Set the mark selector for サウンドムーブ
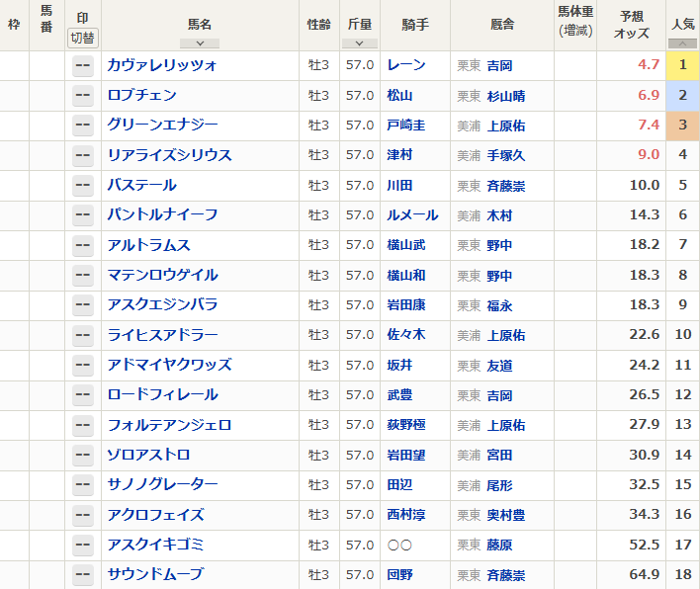The image size is (700, 589). coord(83,575)
